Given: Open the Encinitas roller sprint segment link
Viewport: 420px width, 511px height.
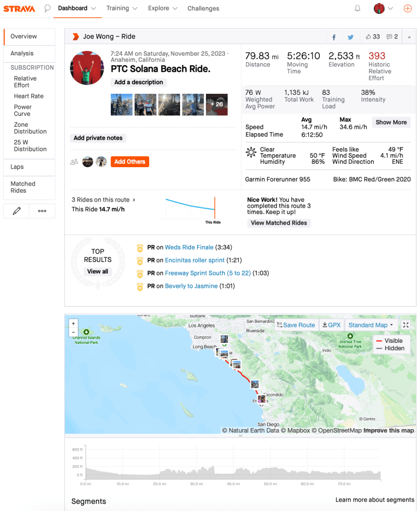Looking at the screenshot, I should (x=195, y=260).
